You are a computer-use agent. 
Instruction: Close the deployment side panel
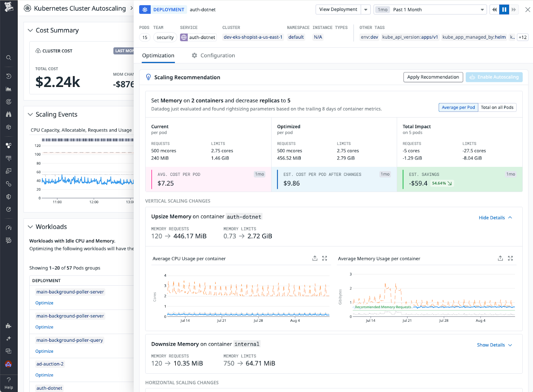(x=528, y=10)
